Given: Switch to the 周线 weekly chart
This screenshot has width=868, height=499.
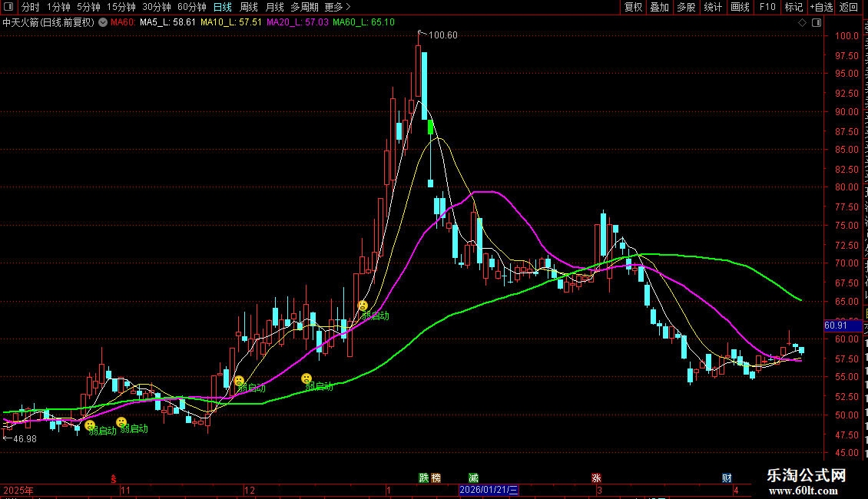Looking at the screenshot, I should [249, 7].
